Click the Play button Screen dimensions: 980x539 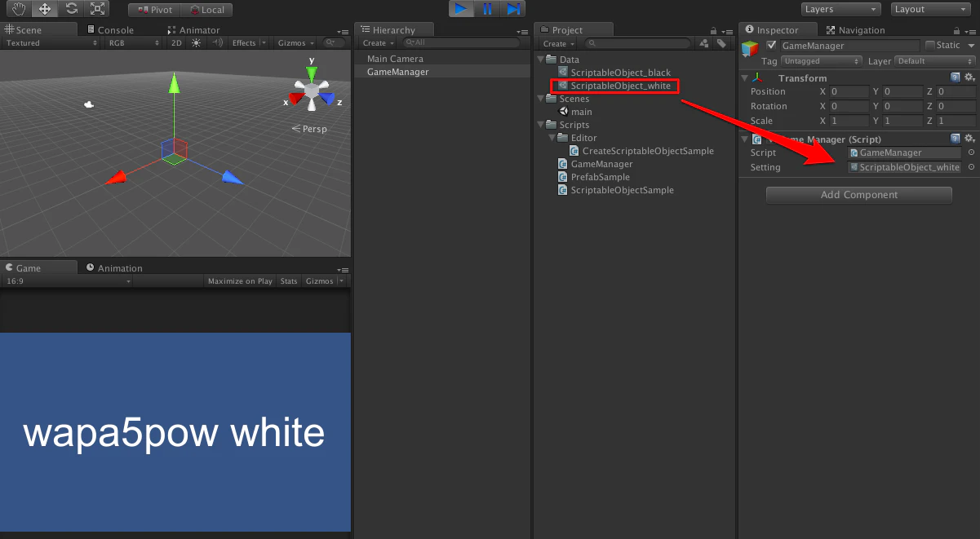(x=461, y=9)
